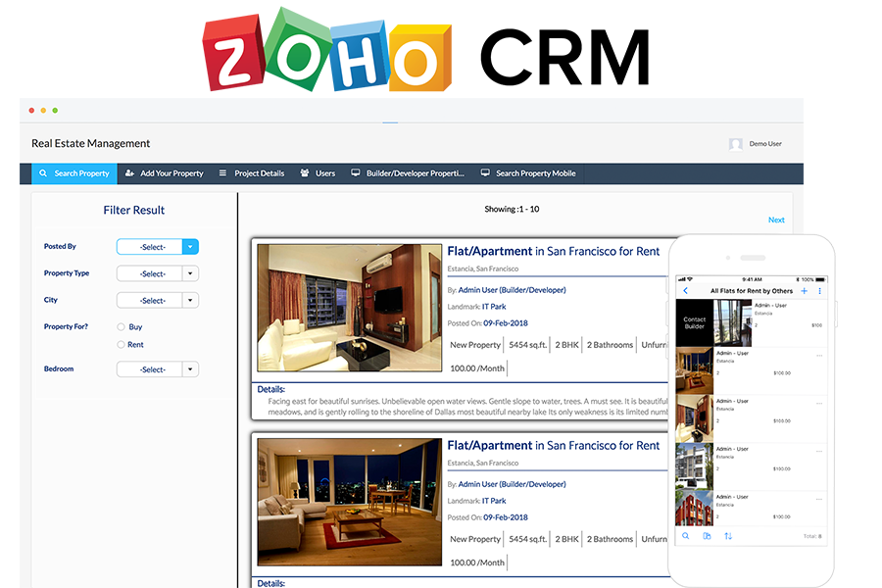Click 5454 sq.ft. in second listing

pyautogui.click(x=527, y=539)
